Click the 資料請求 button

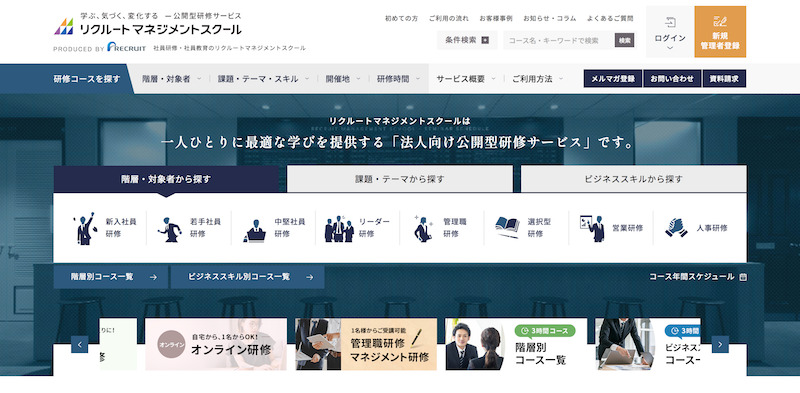724,79
